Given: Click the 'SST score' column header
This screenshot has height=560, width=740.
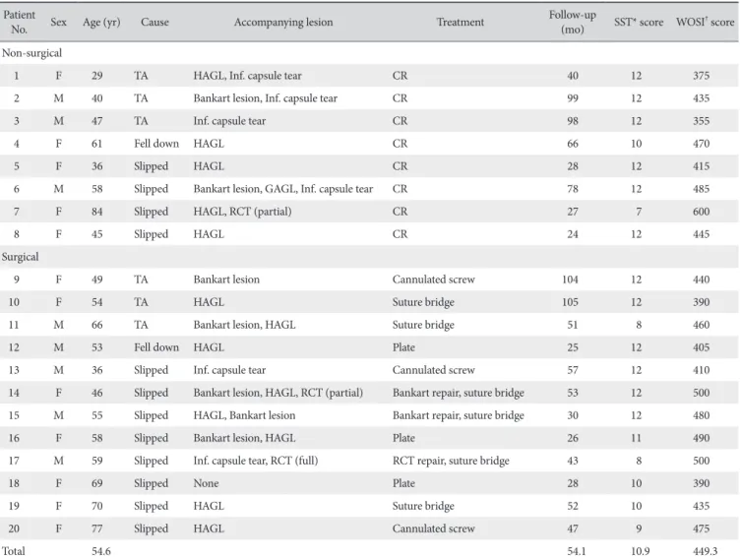Looking at the screenshot, I should (x=638, y=22).
